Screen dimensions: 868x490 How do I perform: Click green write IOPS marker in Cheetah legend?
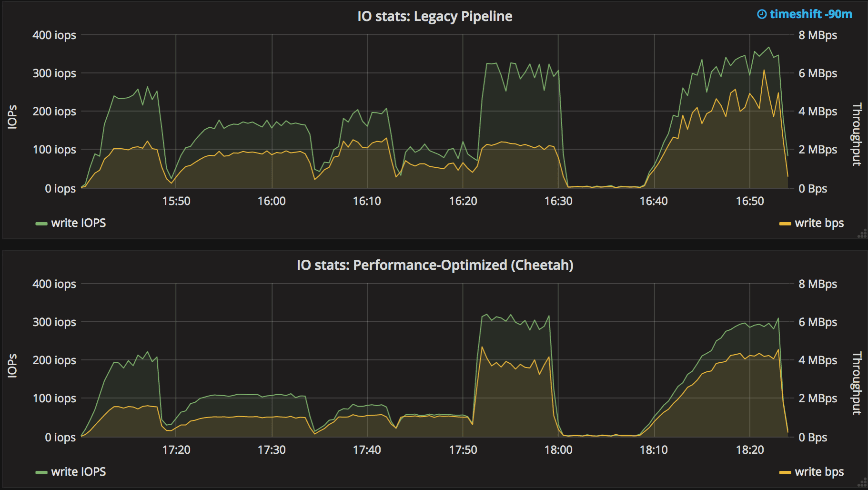pyautogui.click(x=41, y=472)
